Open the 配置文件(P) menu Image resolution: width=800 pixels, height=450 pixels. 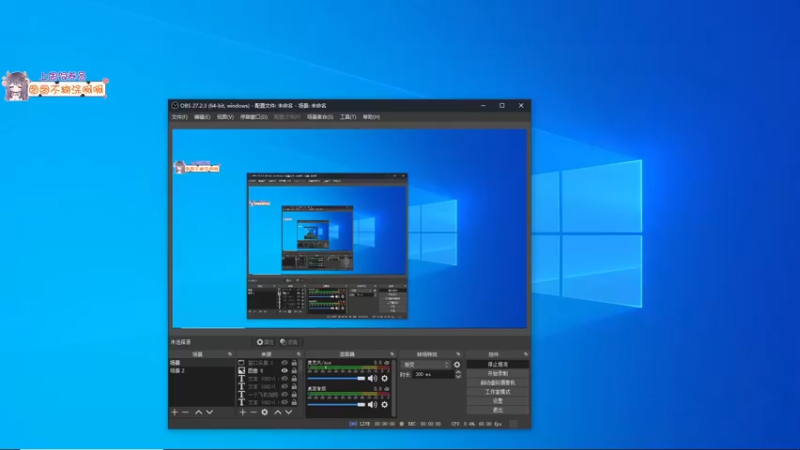(287, 117)
